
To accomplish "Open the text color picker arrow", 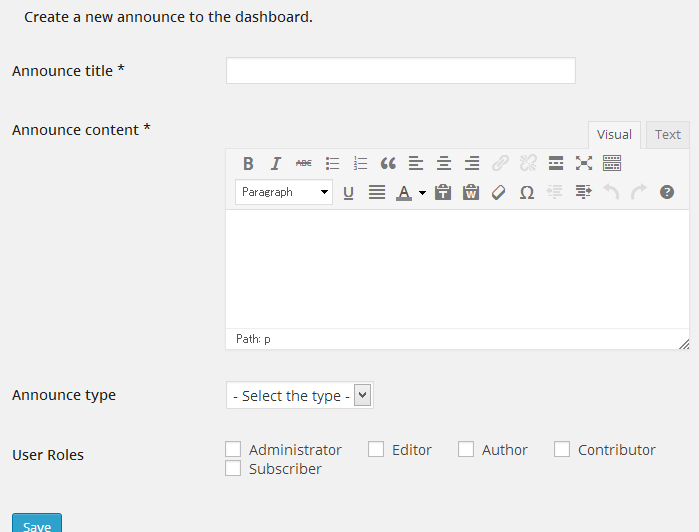I will 423,193.
